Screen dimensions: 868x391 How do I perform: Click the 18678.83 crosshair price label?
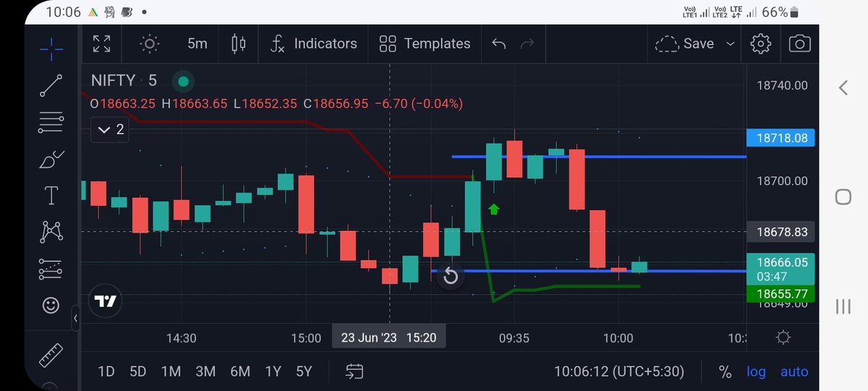coord(780,232)
